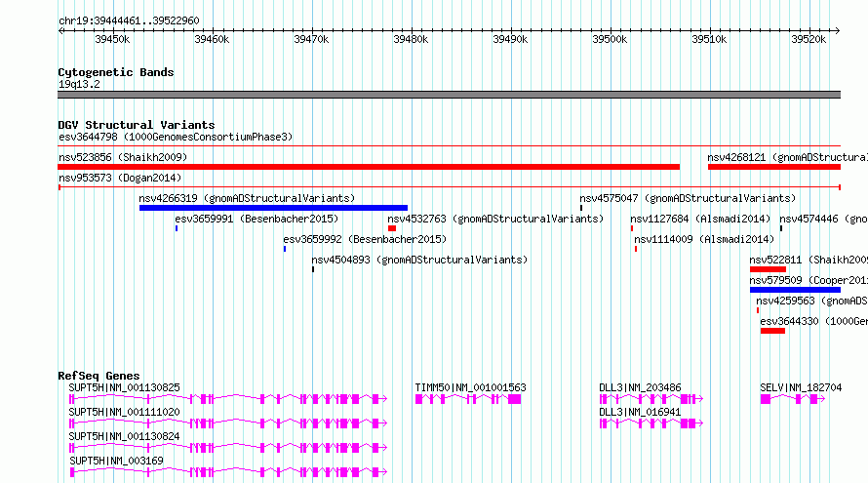This screenshot has height=483, width=868.
Task: Click the SUPT5H|NM_001130824 gene label
Action: coord(124,436)
